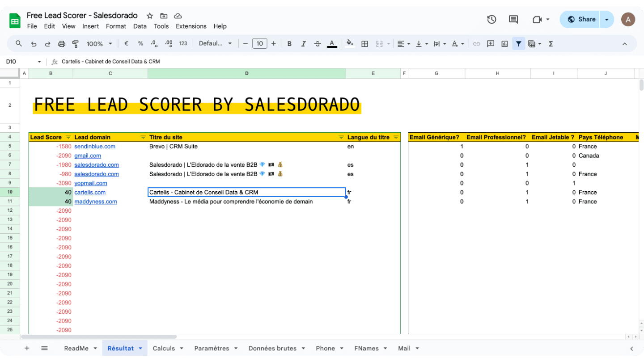
Task: Decrease decimal places
Action: tap(154, 44)
